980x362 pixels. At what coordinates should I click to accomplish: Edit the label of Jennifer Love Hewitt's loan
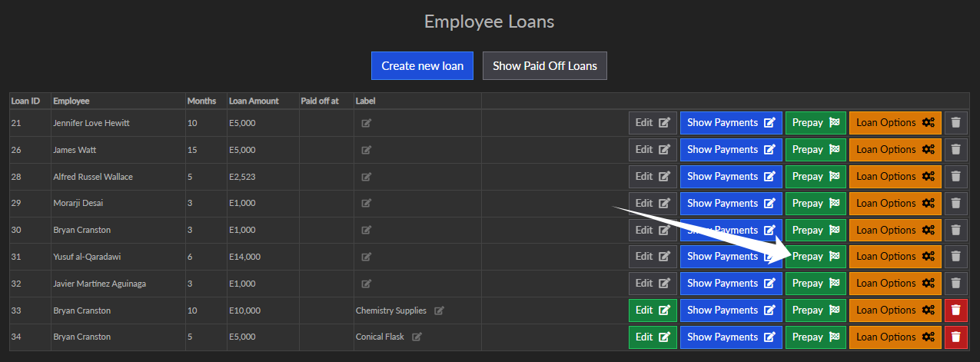point(366,123)
